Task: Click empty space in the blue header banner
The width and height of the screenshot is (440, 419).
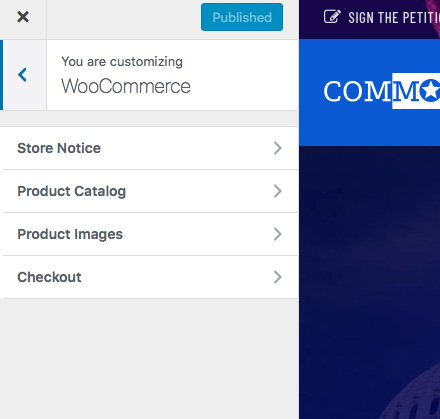Action: pos(369,127)
